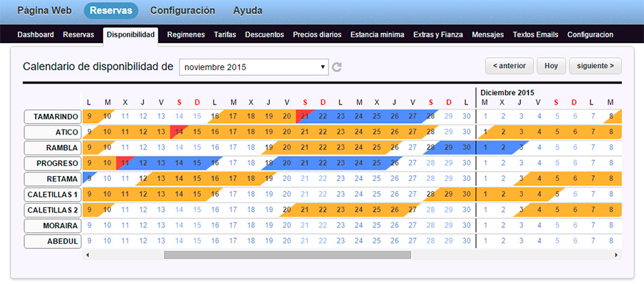Open the Textos Emails tab
The width and height of the screenshot is (644, 284).
pos(535,35)
